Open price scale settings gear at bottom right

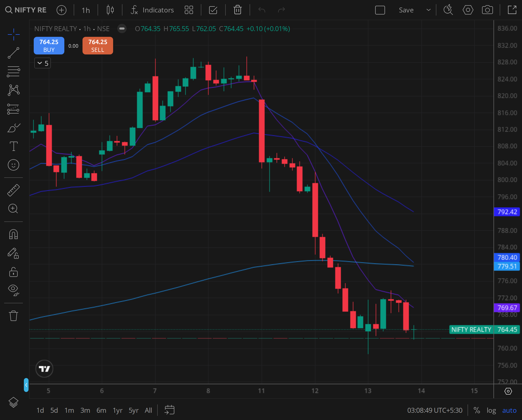pyautogui.click(x=508, y=391)
